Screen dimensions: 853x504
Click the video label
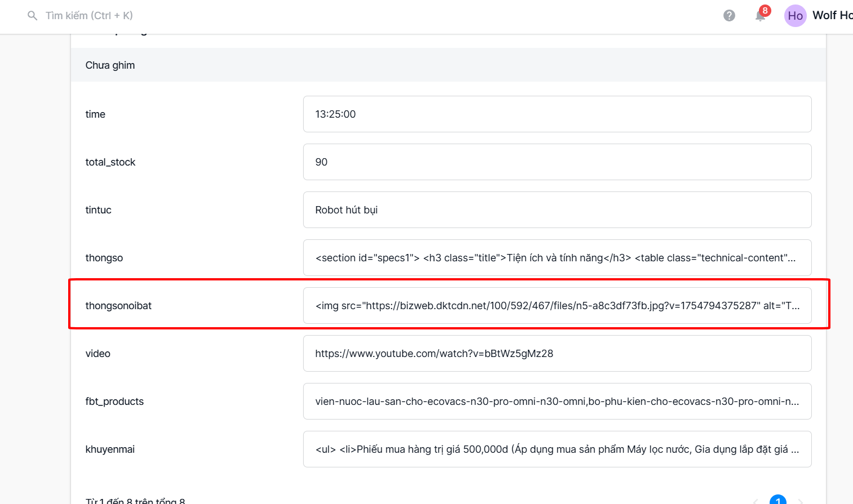(x=98, y=354)
